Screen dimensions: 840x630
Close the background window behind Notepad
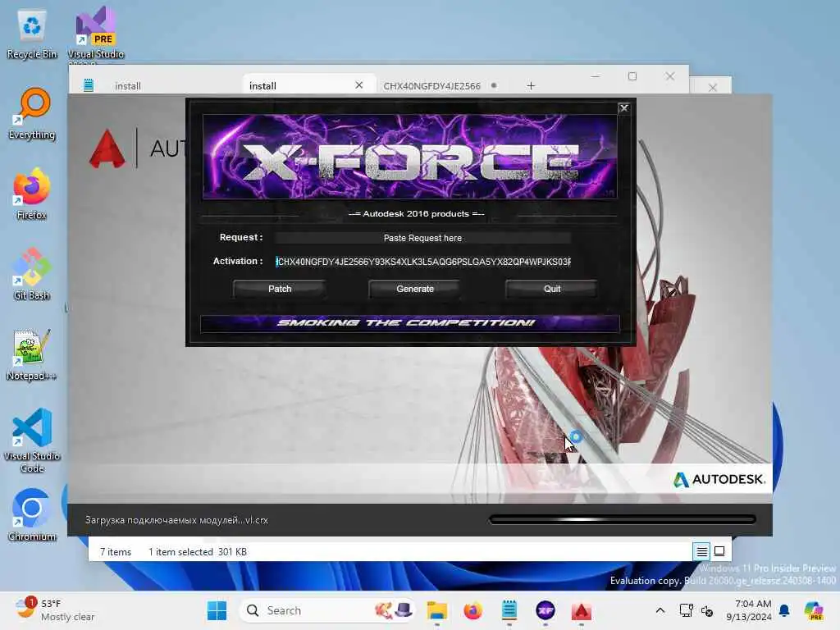713,87
